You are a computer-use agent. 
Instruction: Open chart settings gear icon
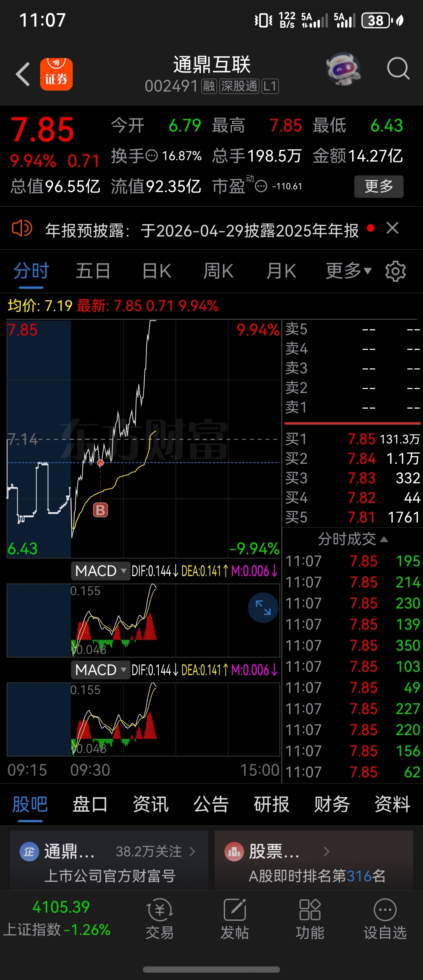point(396,271)
